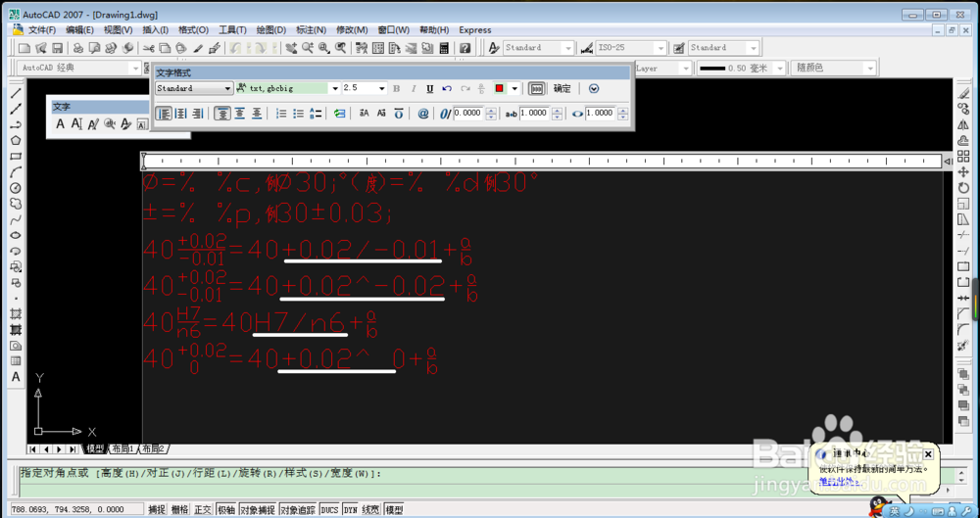Select the Multiline Text A tool at toolbar bottom

pos(17,377)
